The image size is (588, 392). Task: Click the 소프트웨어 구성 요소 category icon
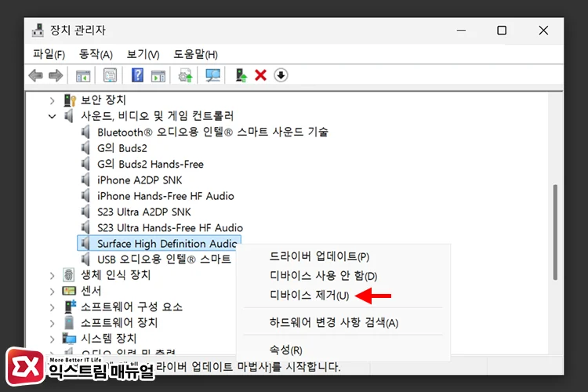pos(70,307)
